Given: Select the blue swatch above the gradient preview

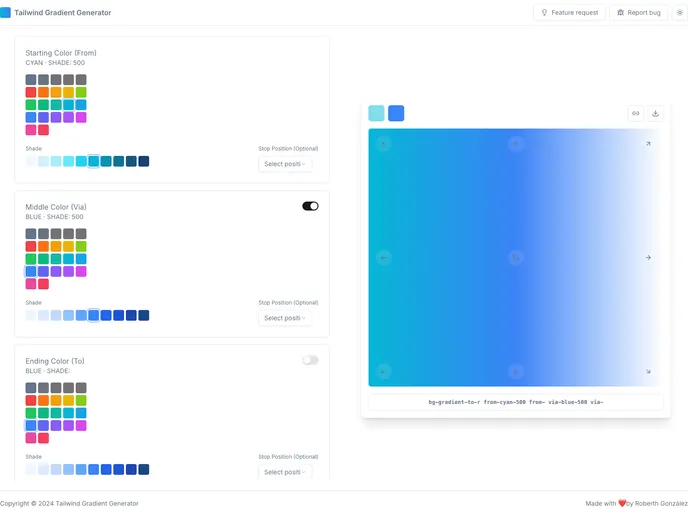Looking at the screenshot, I should 396,113.
